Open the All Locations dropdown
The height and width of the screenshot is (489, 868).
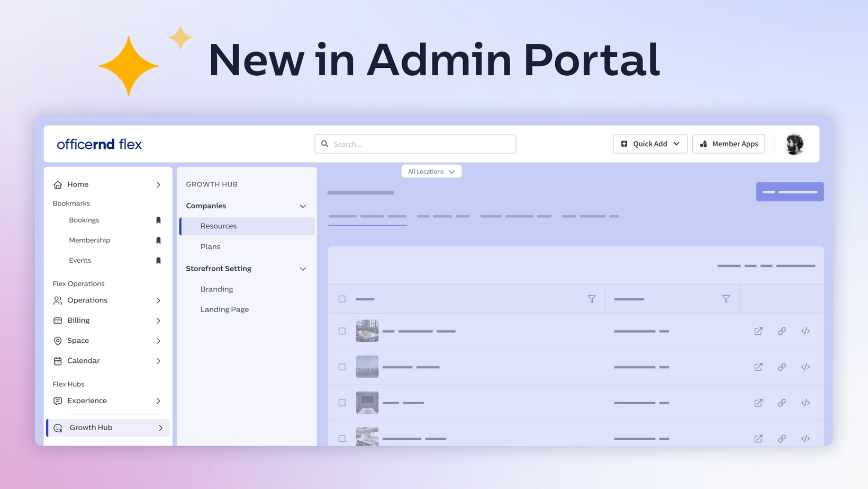(431, 172)
